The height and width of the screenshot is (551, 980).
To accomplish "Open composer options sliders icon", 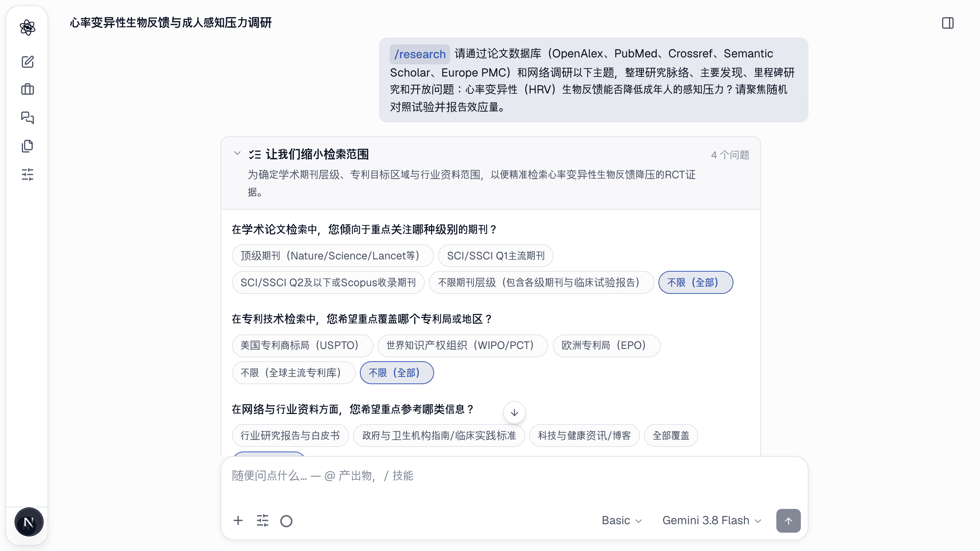I will click(x=263, y=520).
